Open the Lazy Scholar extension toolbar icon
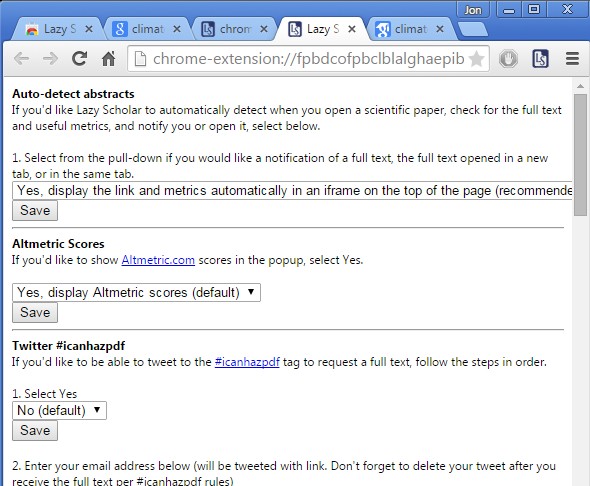 point(540,59)
